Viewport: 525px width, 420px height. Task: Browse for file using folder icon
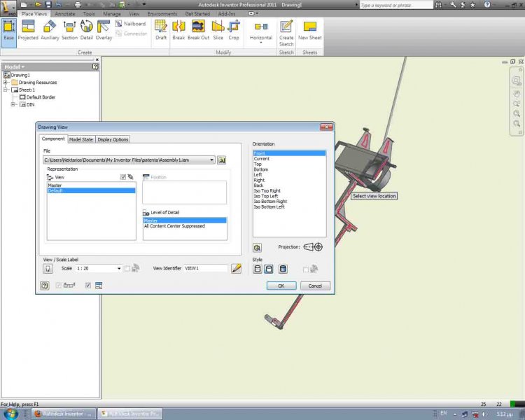coord(221,160)
